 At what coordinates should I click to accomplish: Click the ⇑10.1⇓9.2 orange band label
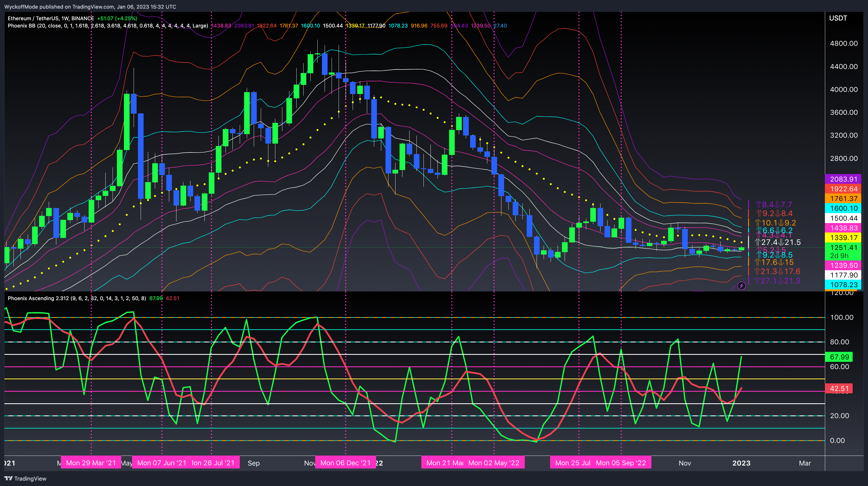point(775,223)
